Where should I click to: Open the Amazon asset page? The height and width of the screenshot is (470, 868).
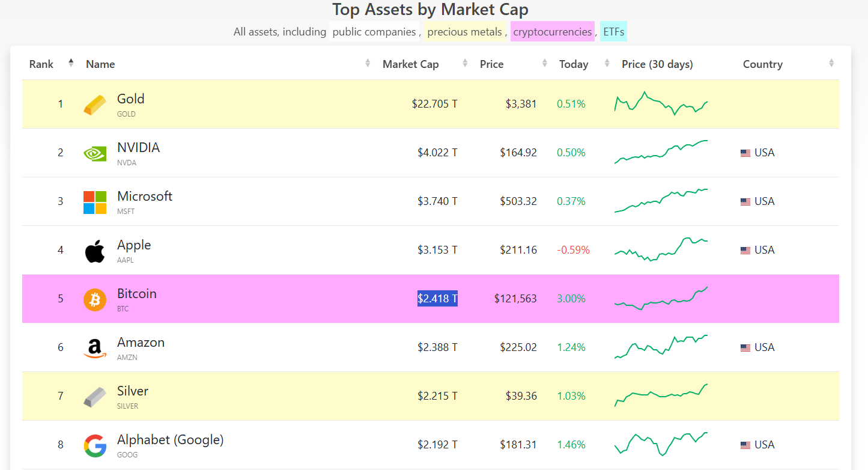click(x=141, y=343)
